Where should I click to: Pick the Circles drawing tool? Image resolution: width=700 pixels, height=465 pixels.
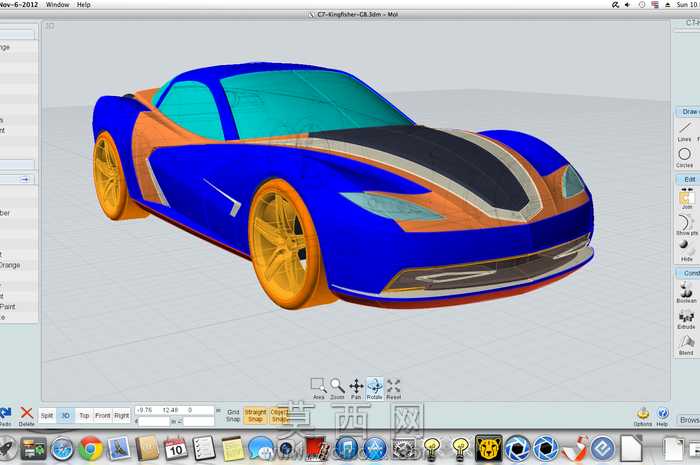(684, 158)
